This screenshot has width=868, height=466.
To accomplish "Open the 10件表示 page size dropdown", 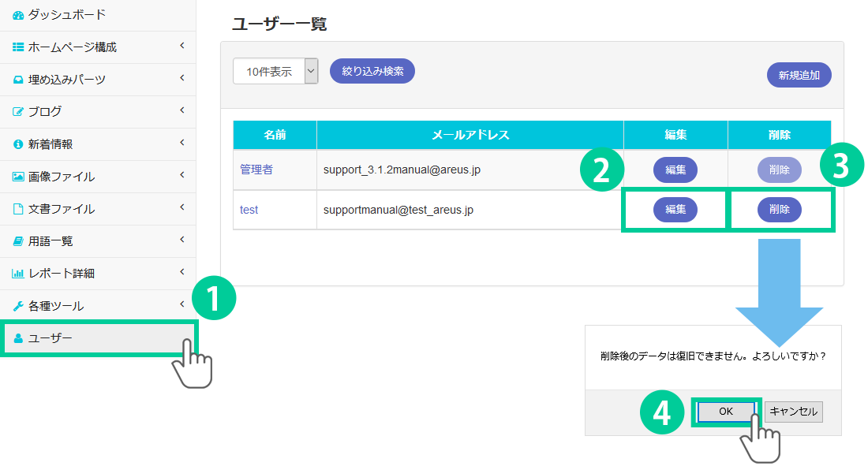I will pyautogui.click(x=275, y=71).
